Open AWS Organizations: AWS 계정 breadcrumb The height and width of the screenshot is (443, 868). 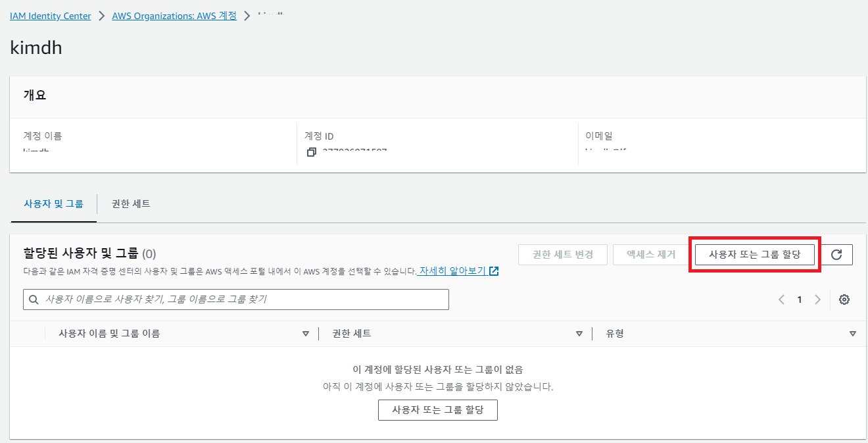click(174, 16)
